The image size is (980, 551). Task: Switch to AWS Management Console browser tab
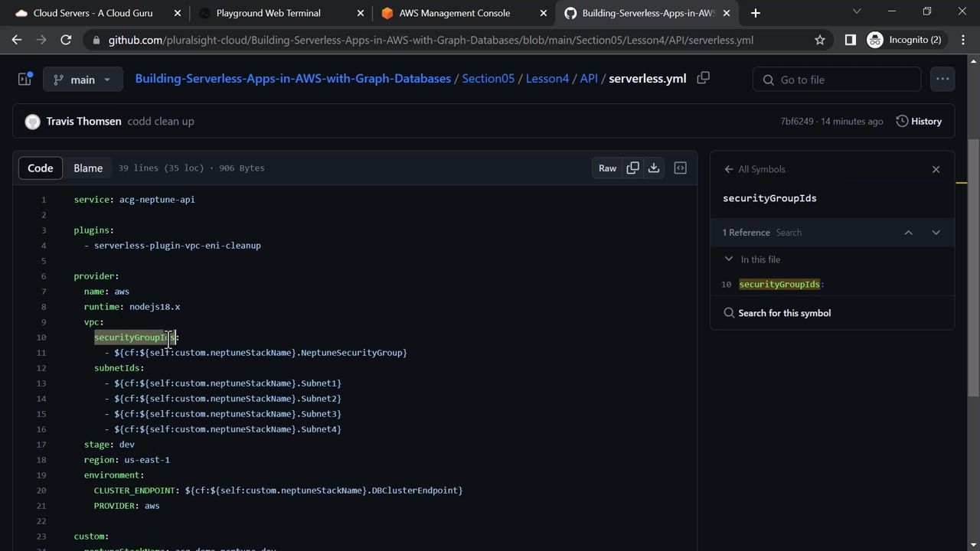click(454, 13)
